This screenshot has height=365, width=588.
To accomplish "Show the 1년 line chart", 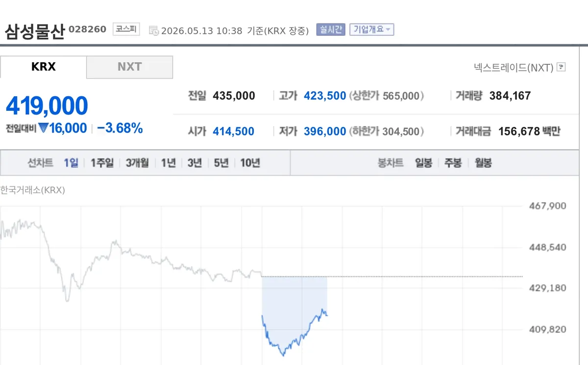I will click(168, 163).
